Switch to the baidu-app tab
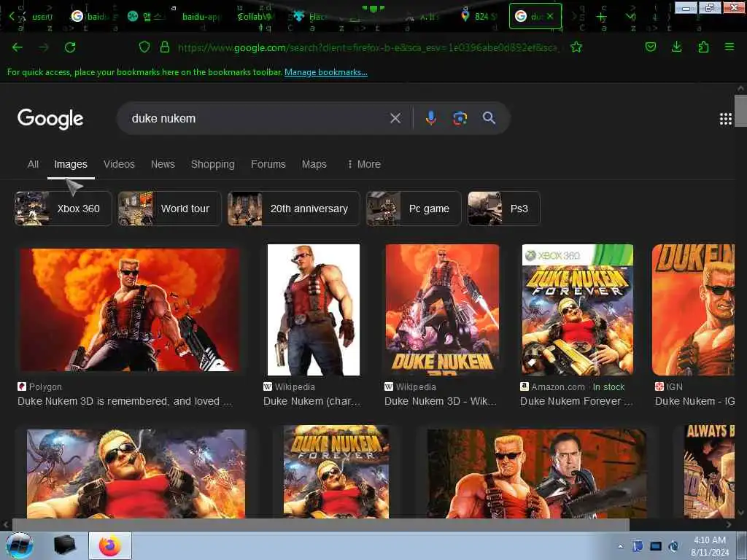The height and width of the screenshot is (560, 747). [x=203, y=17]
